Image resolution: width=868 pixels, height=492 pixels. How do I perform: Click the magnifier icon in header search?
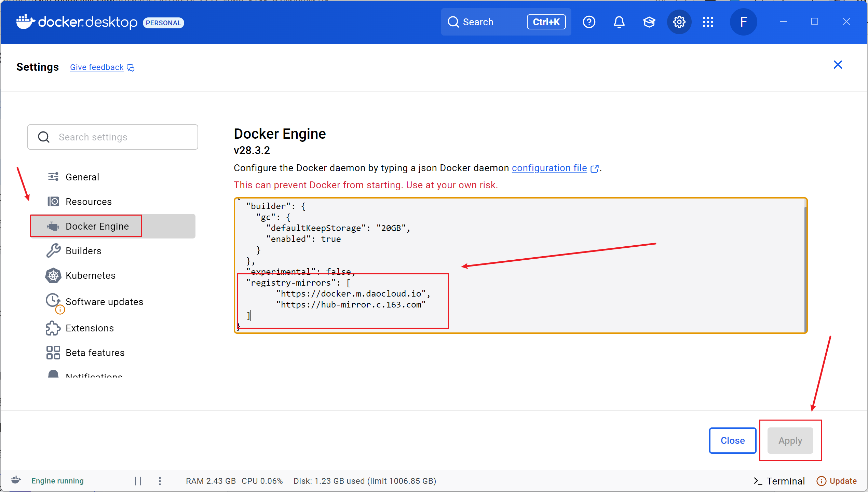point(453,22)
